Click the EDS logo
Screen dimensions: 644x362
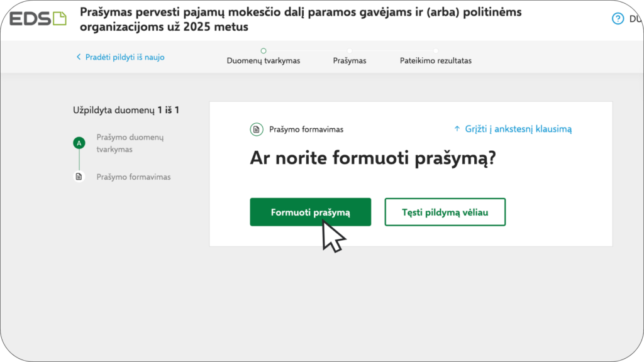[x=38, y=18]
